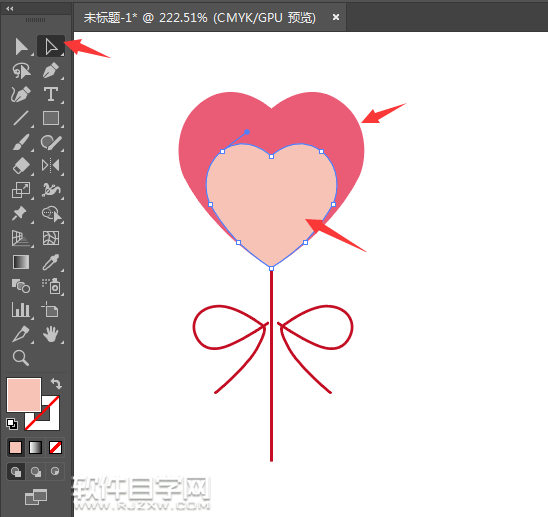Enable Draw Normal mode
Image resolution: width=548 pixels, height=517 pixels.
[x=16, y=472]
